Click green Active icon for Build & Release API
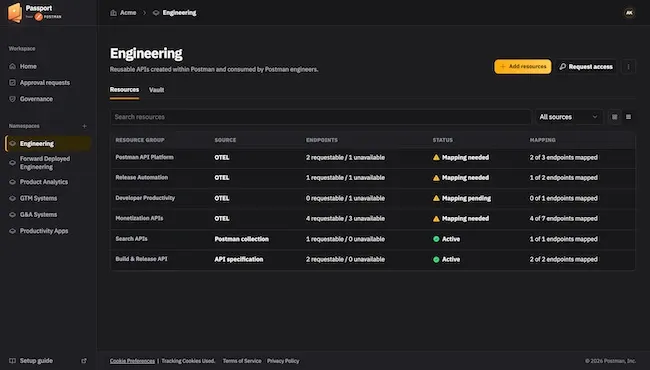The height and width of the screenshot is (370, 650). pos(436,259)
